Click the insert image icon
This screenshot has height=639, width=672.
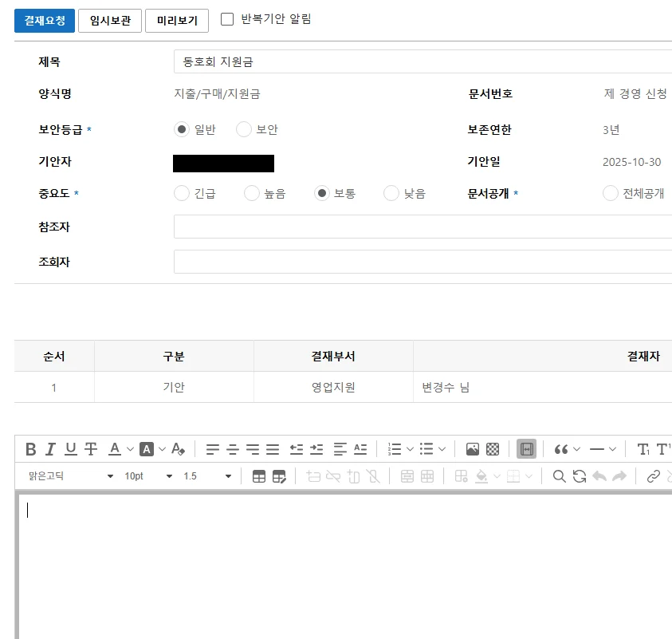473,449
